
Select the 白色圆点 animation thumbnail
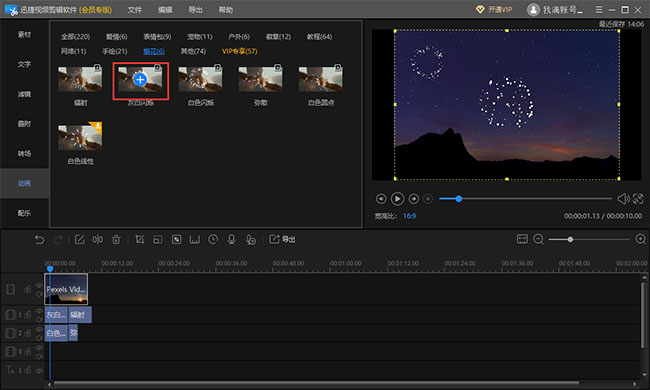pos(321,79)
